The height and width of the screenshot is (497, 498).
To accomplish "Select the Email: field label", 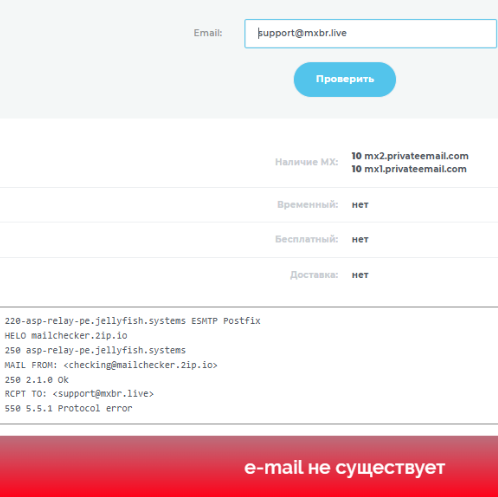I will [x=208, y=33].
